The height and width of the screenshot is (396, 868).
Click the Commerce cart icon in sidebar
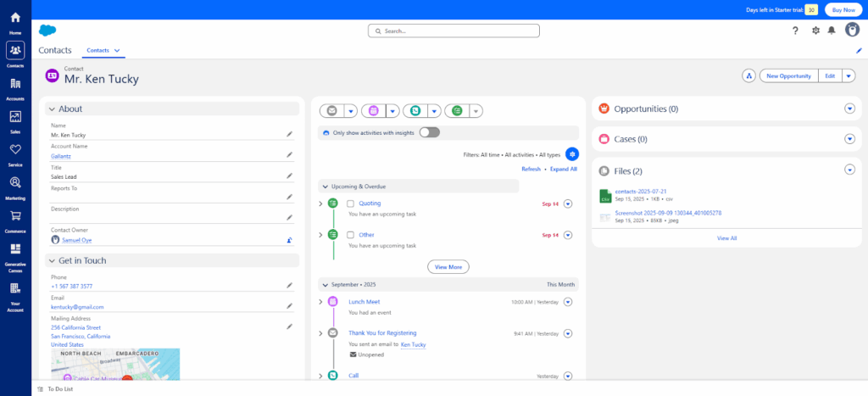15,215
